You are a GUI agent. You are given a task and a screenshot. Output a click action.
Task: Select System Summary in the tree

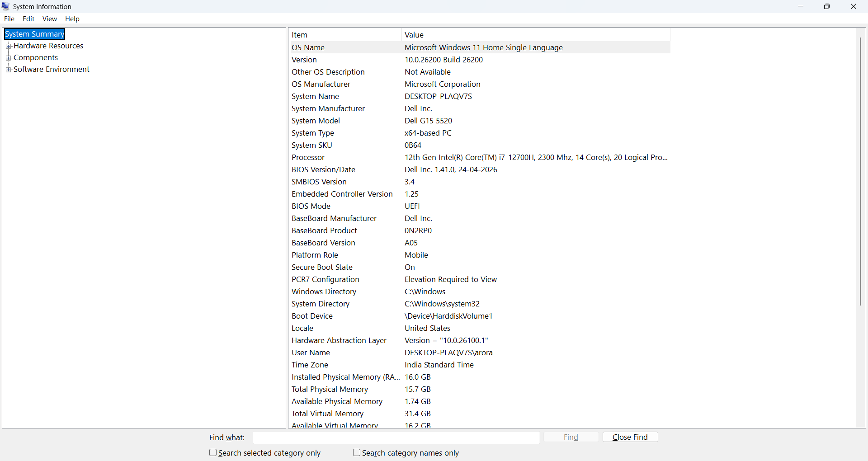pyautogui.click(x=35, y=34)
